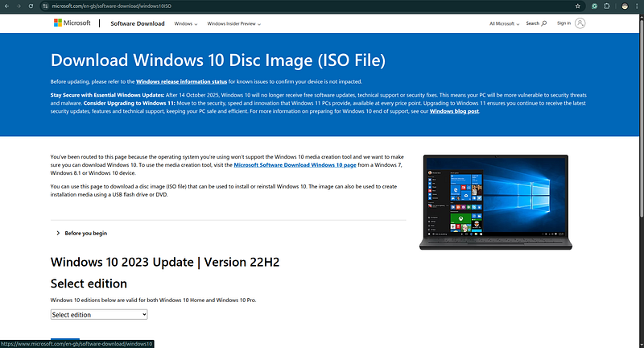
Task: Click the browser forward arrow
Action: (x=19, y=6)
